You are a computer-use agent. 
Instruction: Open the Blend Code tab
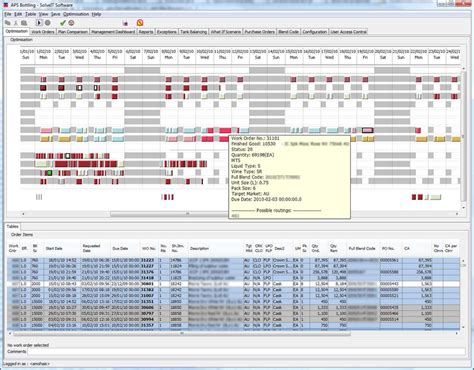coord(288,32)
